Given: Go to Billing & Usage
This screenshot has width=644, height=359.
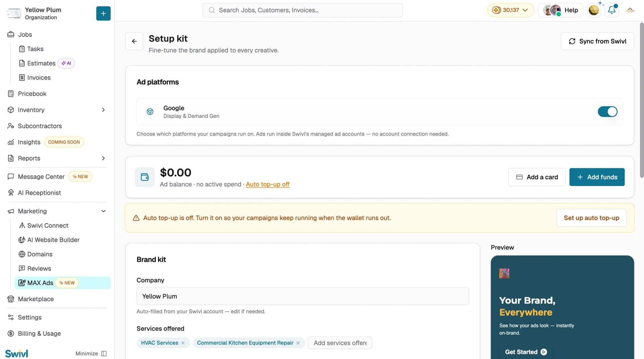Looking at the screenshot, I should click(39, 333).
